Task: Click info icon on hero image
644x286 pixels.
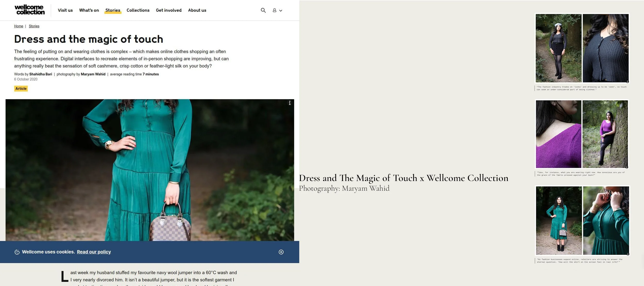Action: tap(290, 103)
